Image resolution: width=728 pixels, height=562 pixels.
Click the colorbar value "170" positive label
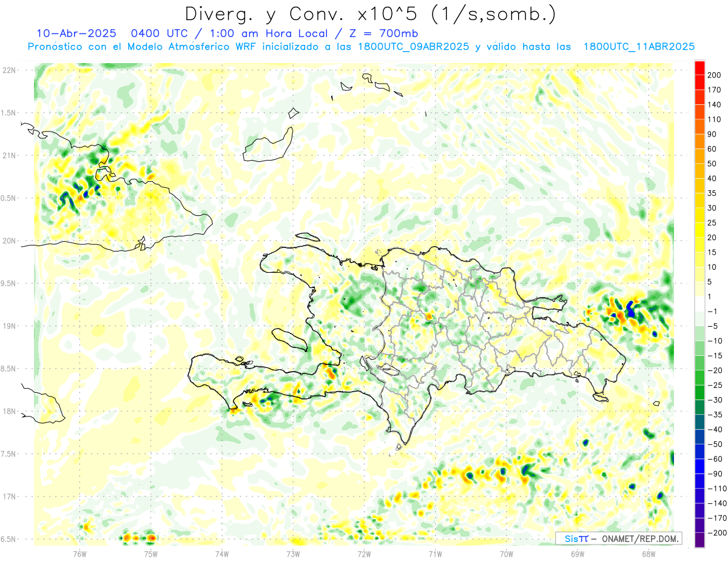click(714, 90)
